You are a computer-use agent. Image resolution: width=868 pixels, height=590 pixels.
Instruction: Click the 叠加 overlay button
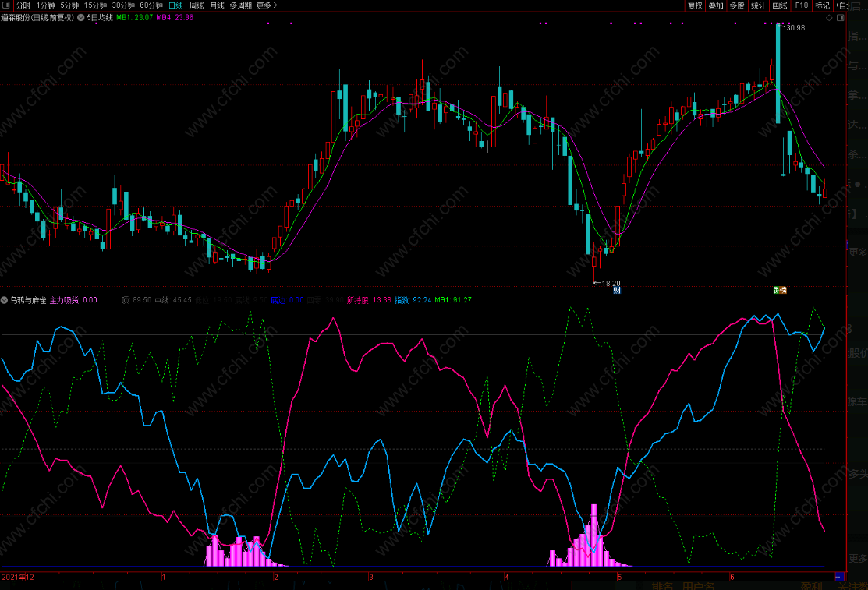point(716,5)
